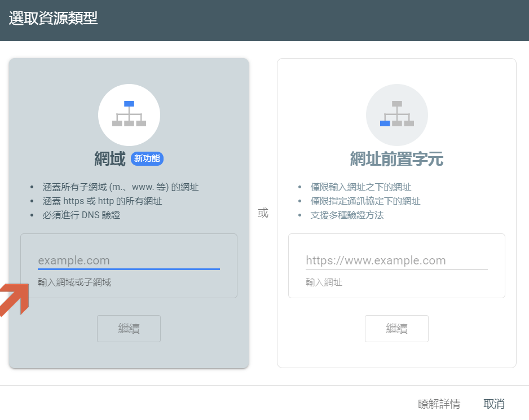
Task: Click the 選取資源類型 dialog title
Action: [x=53, y=19]
